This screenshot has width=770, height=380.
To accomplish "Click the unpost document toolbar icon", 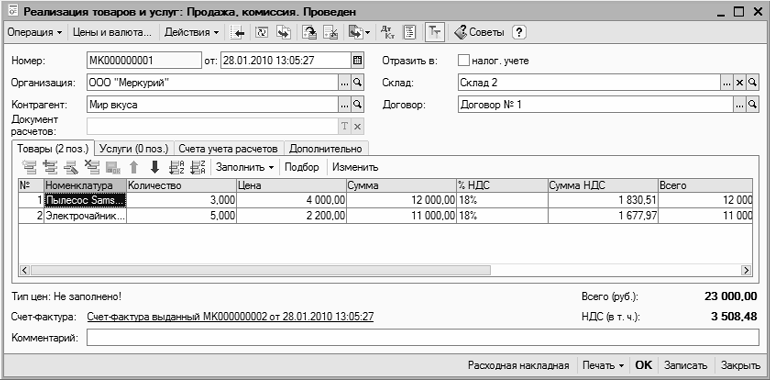I will pos(331,33).
